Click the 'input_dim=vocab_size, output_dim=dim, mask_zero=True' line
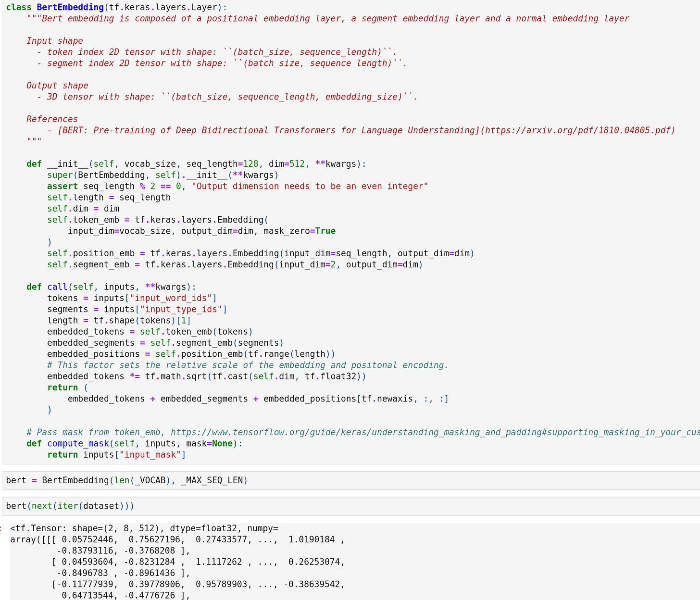The image size is (700, 600). (201, 231)
